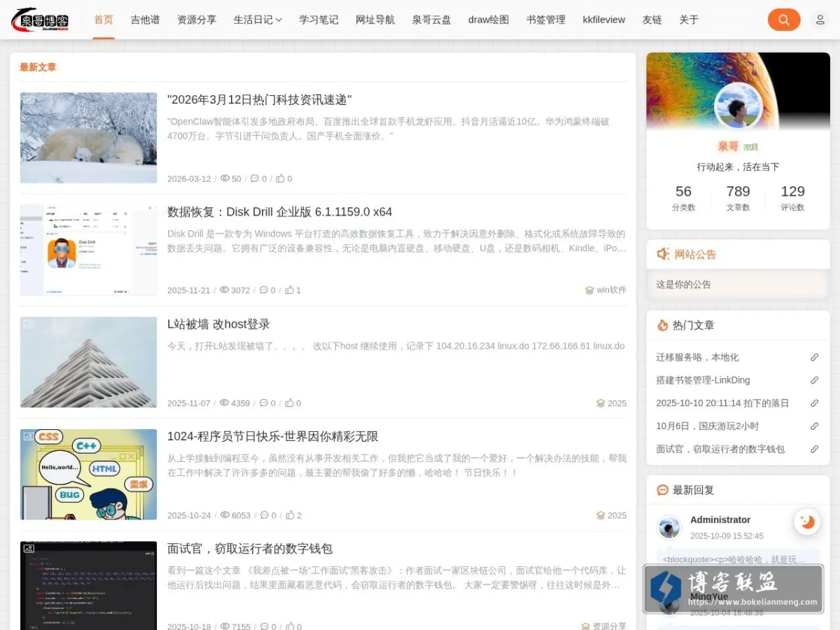Image resolution: width=840 pixels, height=630 pixels.
Task: Open the 2025 tag on L站被墙 article
Action: tap(611, 403)
